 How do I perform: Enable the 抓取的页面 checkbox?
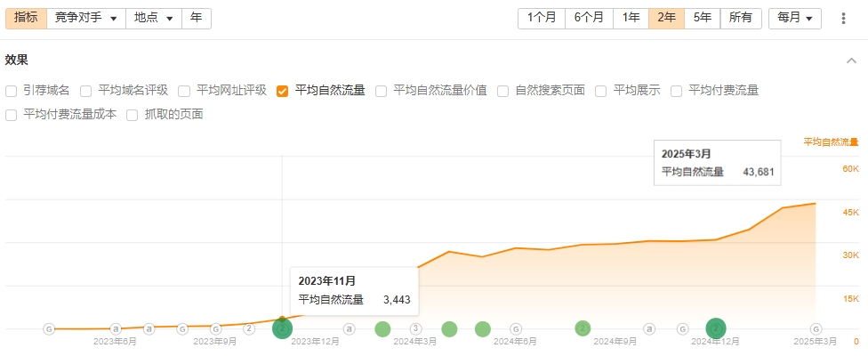133,115
